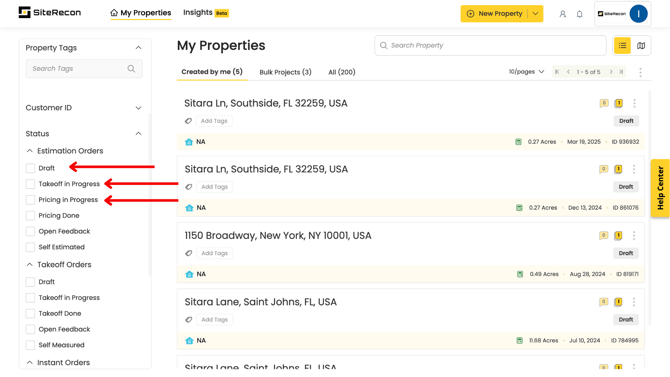Go to first page arrow
The height and width of the screenshot is (377, 670).
(557, 72)
